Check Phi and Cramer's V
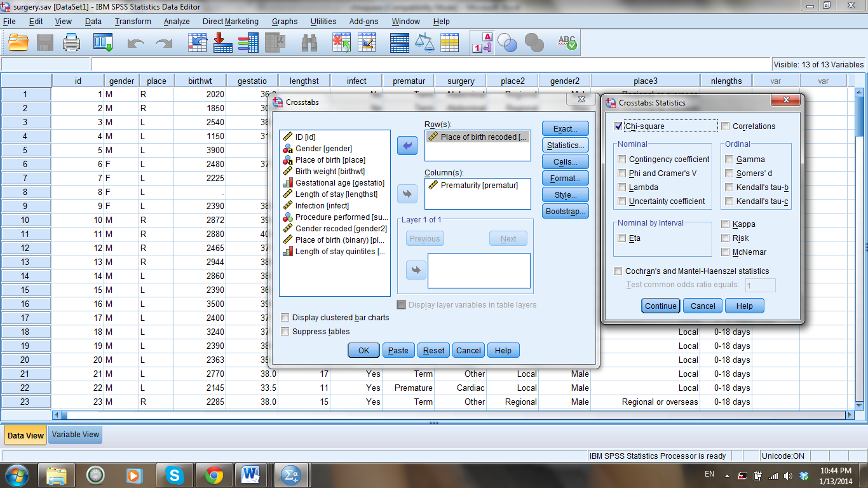 pos(622,173)
